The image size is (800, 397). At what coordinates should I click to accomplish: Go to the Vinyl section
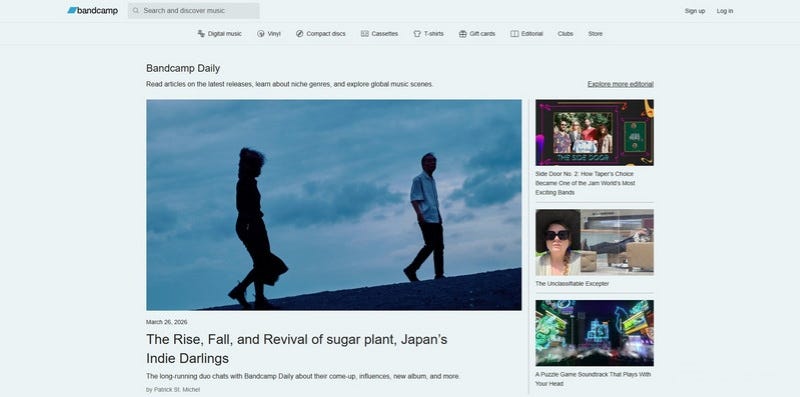pyautogui.click(x=269, y=34)
